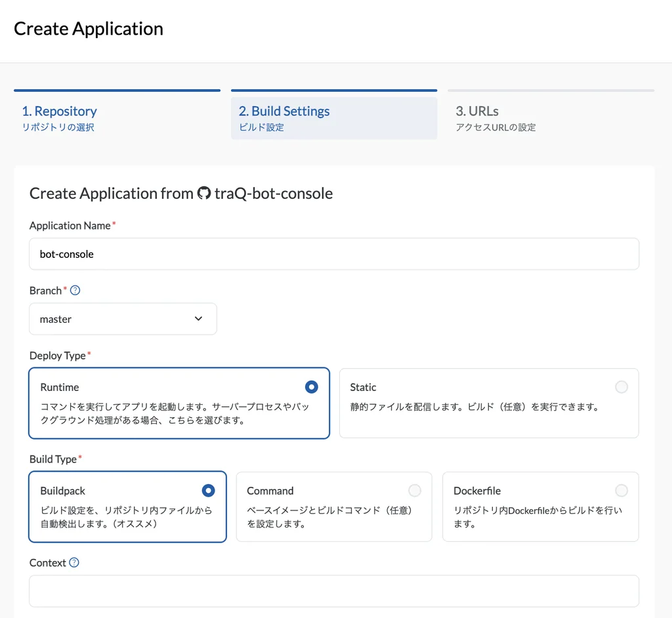Click the empty Context input field
Viewport: 672px width, 618px height.
(334, 591)
